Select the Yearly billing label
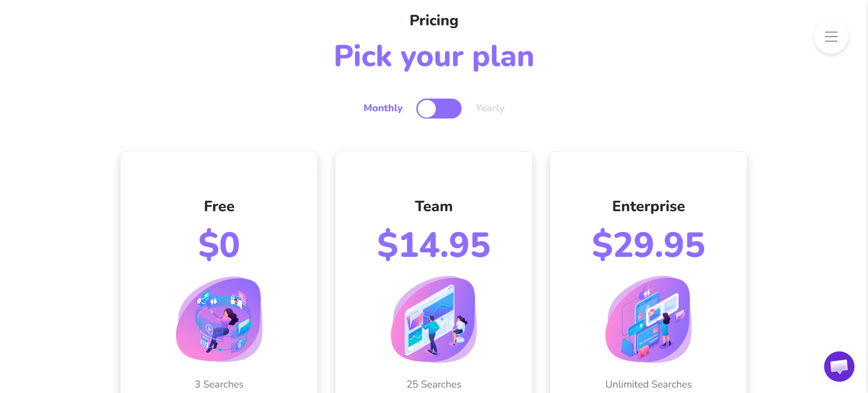The width and height of the screenshot is (868, 393). coord(490,108)
